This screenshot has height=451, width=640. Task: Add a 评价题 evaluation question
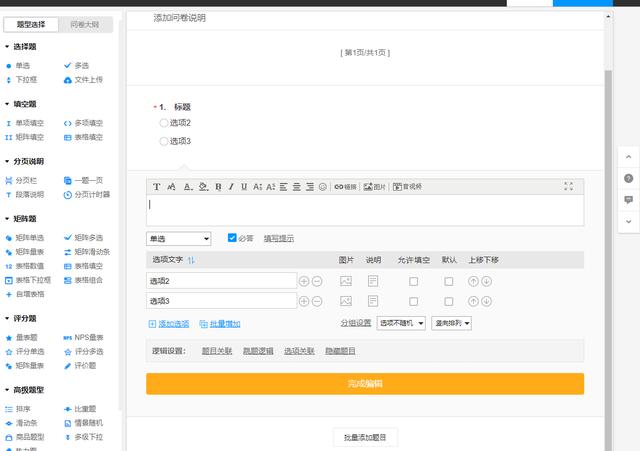click(x=80, y=365)
